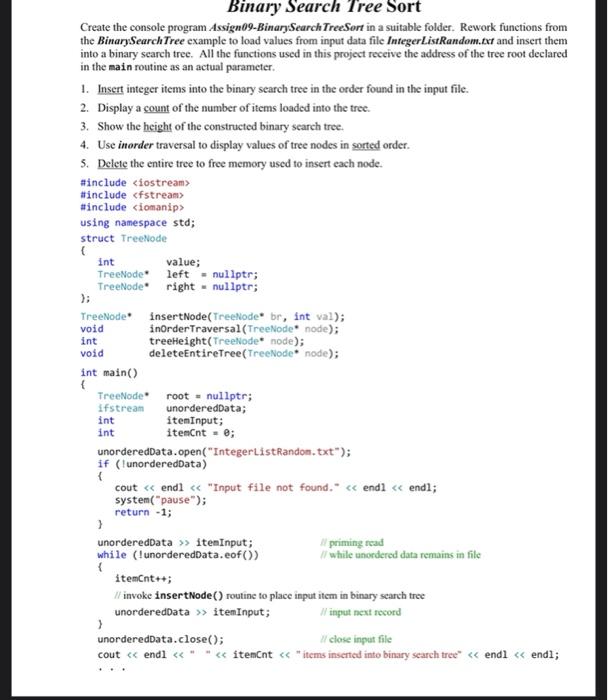Click the "return -1;" line

click(143, 512)
